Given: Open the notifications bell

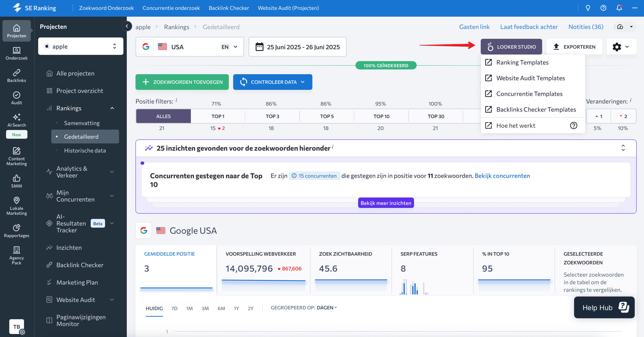Looking at the screenshot, I should click(619, 8).
